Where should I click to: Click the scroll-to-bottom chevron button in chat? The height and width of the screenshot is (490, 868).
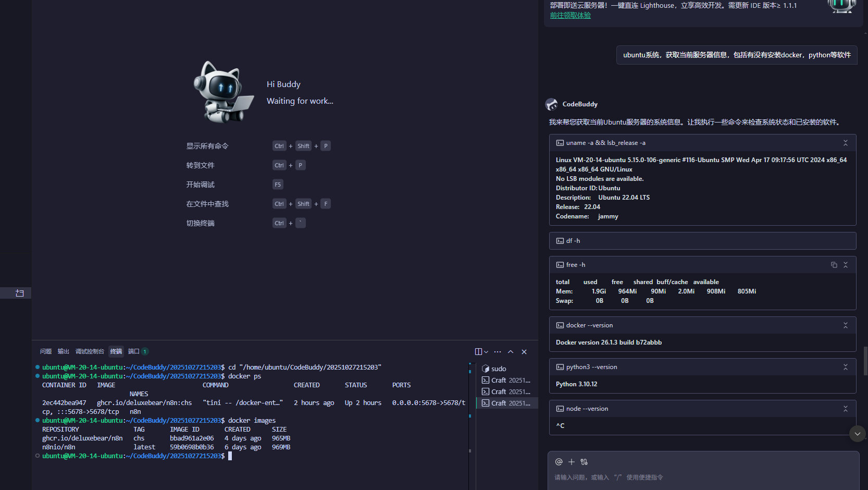(858, 434)
